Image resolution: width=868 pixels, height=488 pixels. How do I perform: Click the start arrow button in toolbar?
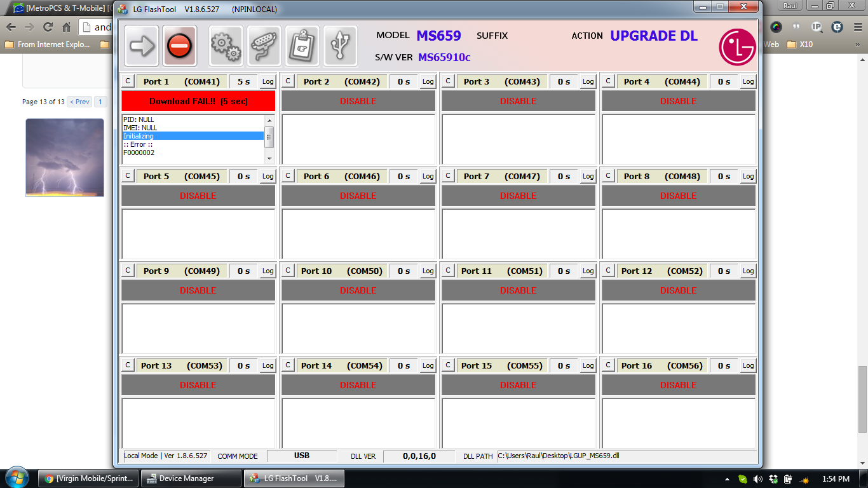pyautogui.click(x=141, y=46)
